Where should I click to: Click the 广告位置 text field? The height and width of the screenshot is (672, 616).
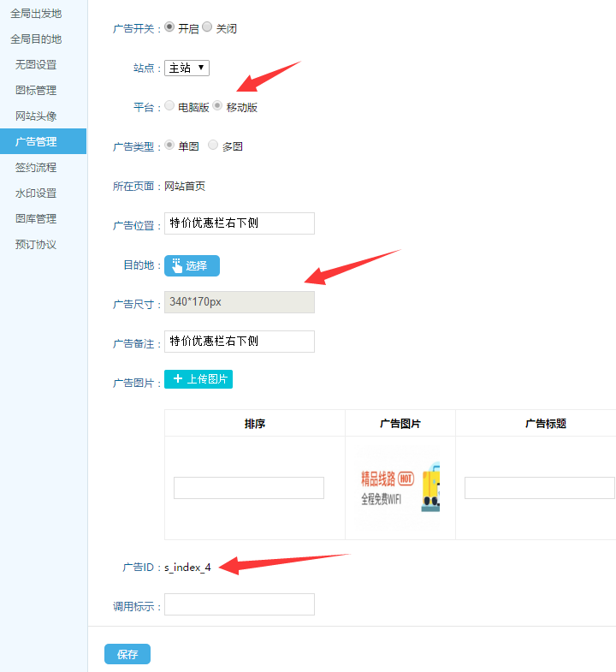[240, 223]
